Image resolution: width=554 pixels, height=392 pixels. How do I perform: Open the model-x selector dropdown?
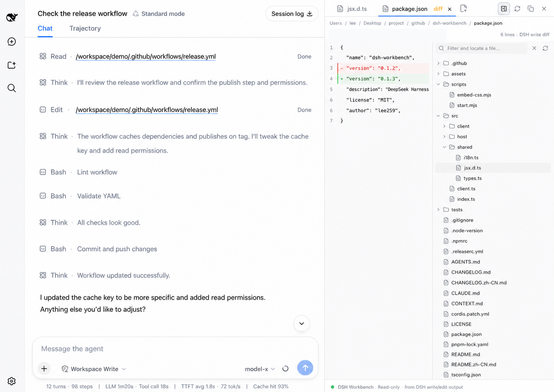point(260,369)
